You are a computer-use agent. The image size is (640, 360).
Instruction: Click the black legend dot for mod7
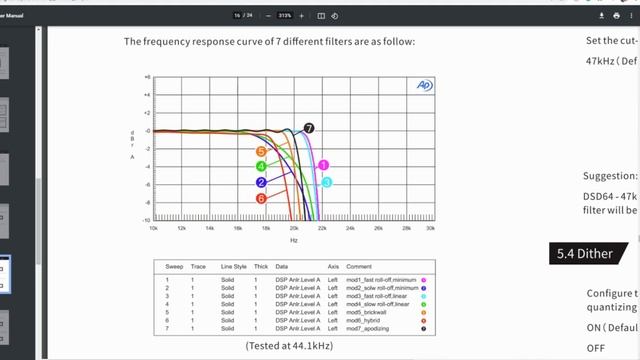[424, 329]
